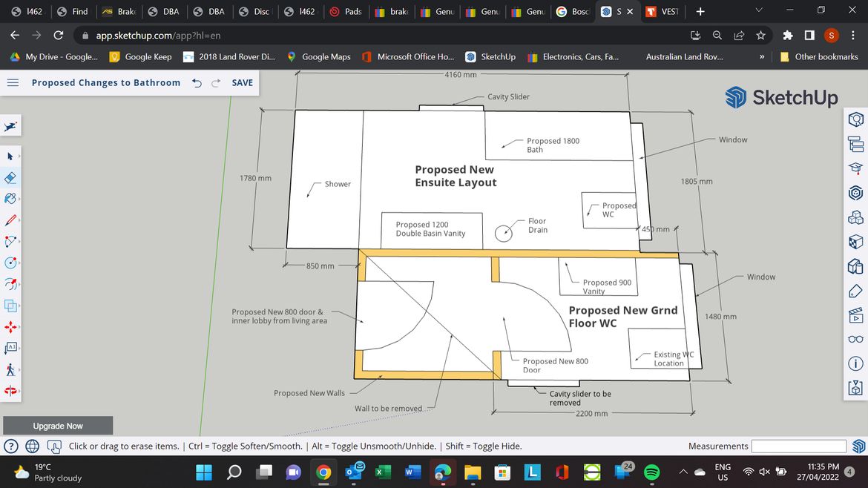Show hidden Windows system tray icons

[x=683, y=472]
